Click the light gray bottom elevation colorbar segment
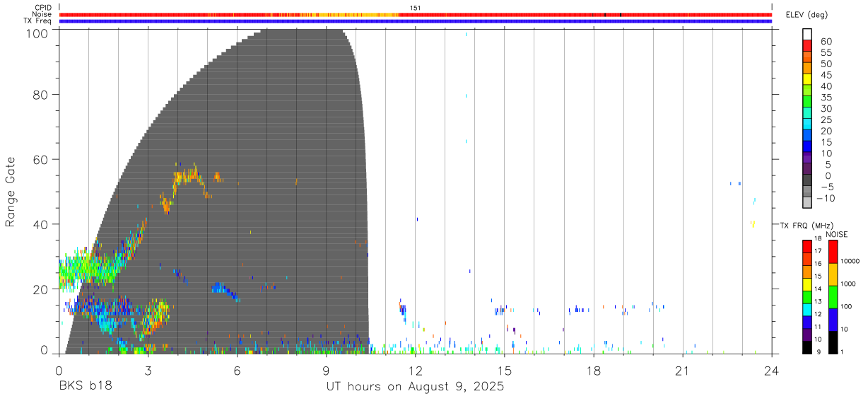This screenshot has width=868, height=401. pos(808,204)
